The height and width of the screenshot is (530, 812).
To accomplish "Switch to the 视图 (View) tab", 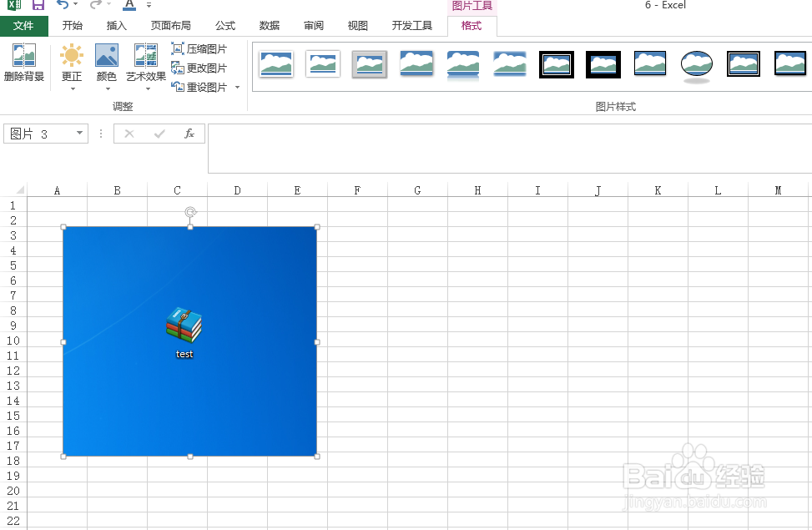I will point(357,26).
